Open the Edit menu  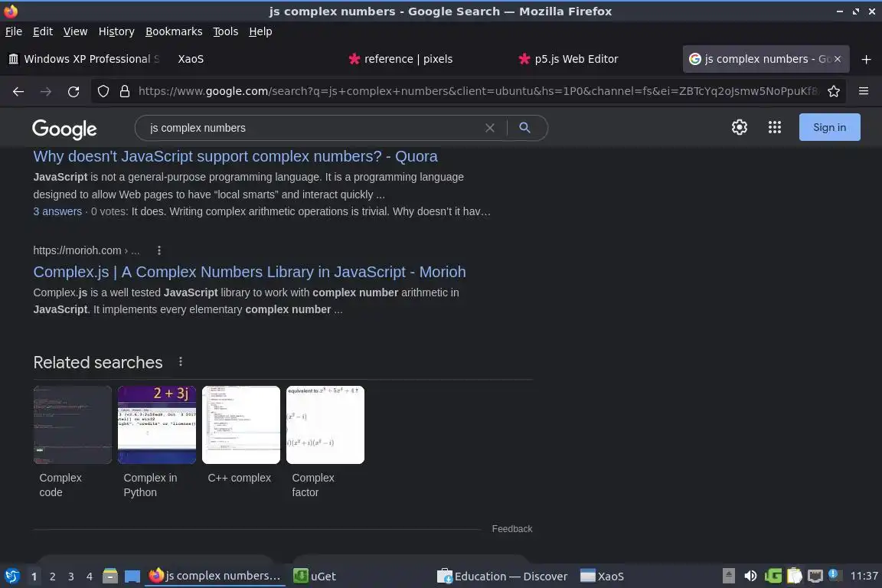pyautogui.click(x=43, y=31)
